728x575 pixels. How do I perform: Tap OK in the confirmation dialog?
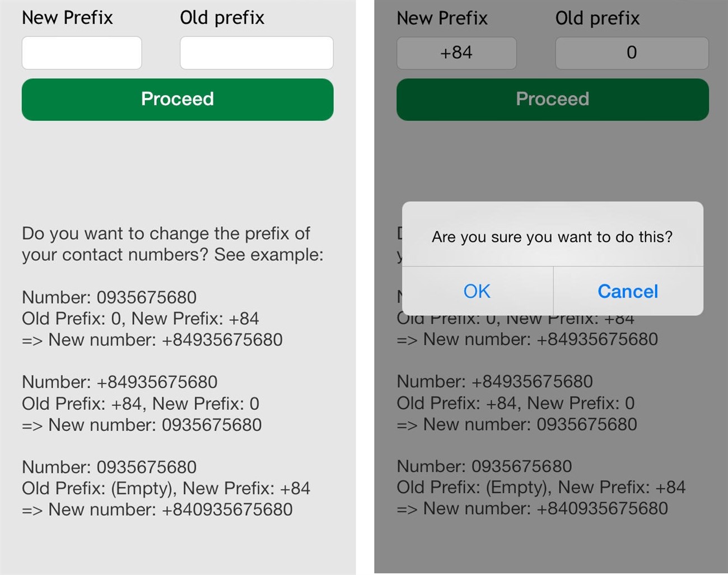[x=477, y=291]
